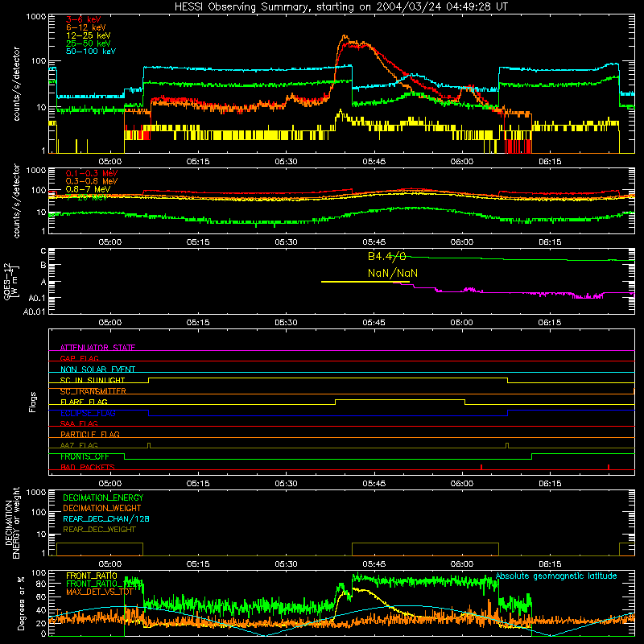Click the 0.8-7 MeV legend label
644x644 pixels.
click(89, 189)
